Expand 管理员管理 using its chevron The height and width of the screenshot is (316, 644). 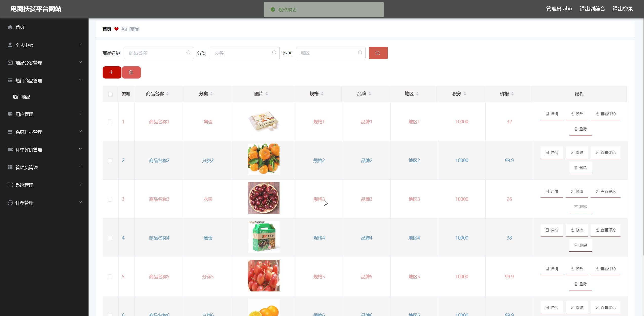[x=80, y=167]
